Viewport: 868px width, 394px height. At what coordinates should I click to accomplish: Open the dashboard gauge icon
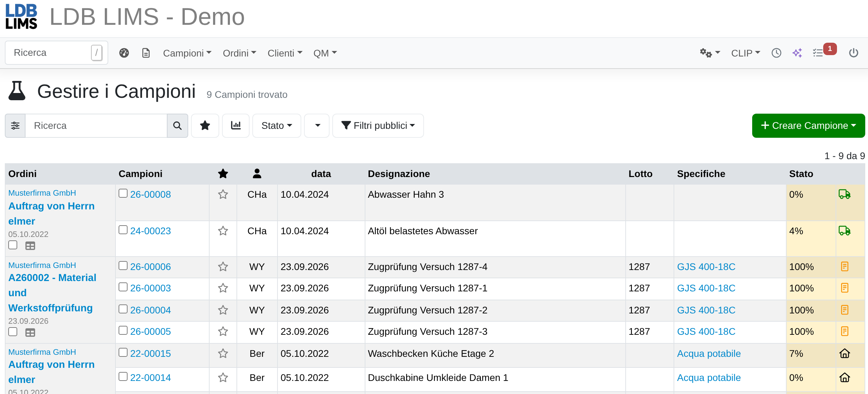coord(124,53)
